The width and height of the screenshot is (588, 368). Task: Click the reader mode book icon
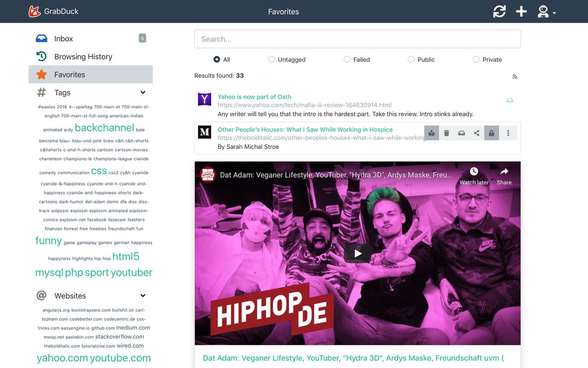(x=432, y=133)
